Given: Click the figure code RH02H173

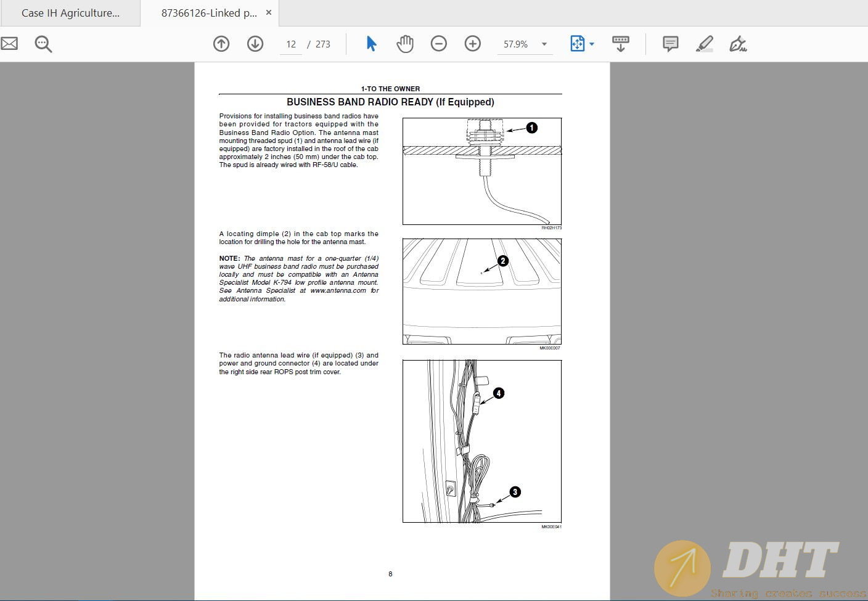Looking at the screenshot, I should click(551, 228).
